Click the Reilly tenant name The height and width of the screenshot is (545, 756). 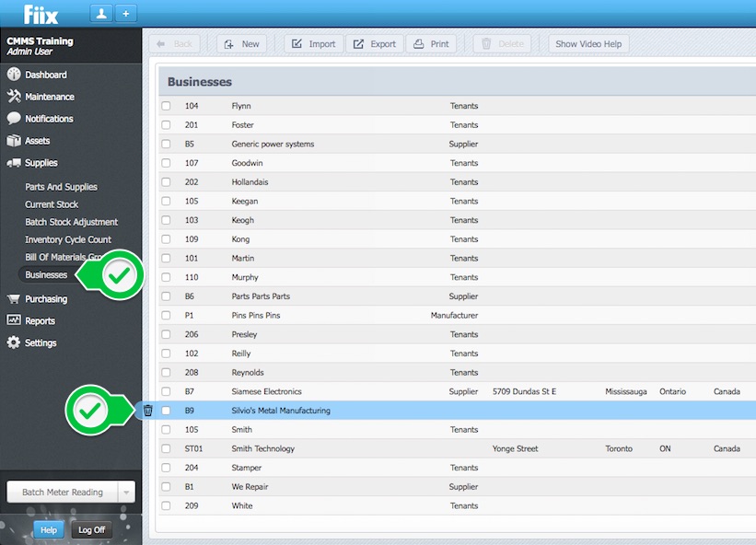pyautogui.click(x=241, y=354)
